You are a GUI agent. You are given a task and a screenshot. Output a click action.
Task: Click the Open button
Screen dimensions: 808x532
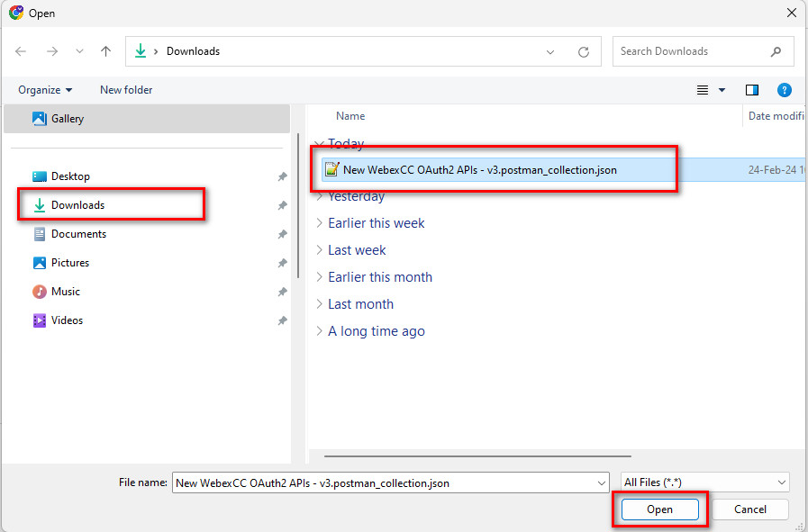(x=660, y=509)
